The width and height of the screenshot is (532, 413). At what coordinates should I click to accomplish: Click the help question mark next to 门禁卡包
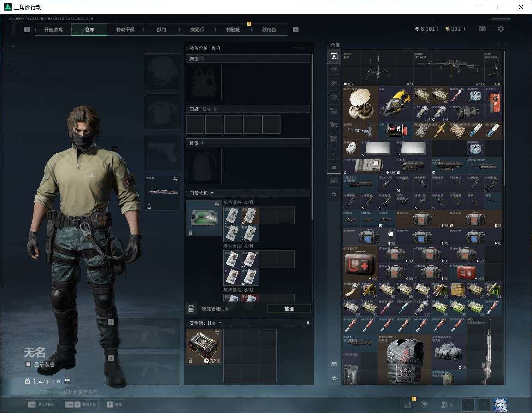point(212,193)
